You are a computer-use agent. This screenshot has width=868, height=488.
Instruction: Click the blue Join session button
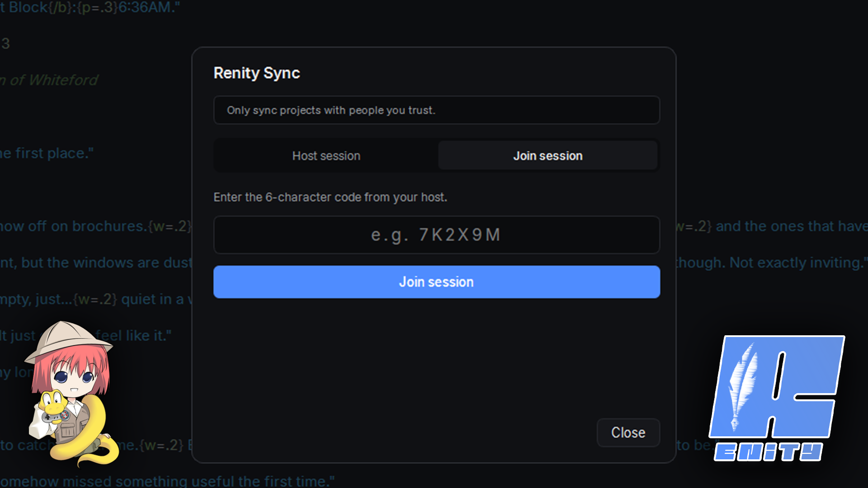point(436,282)
